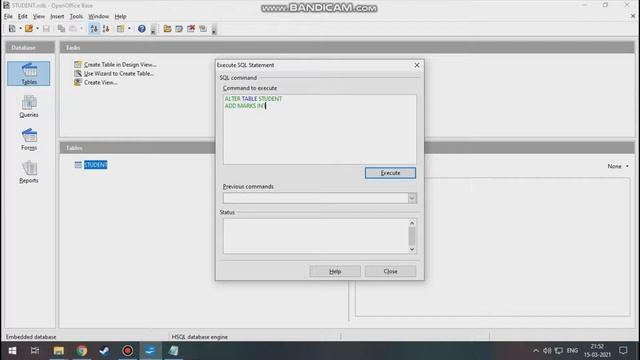Viewport: 640px width, 360px height.
Task: Select Forms in the Database pane
Action: pos(29,139)
